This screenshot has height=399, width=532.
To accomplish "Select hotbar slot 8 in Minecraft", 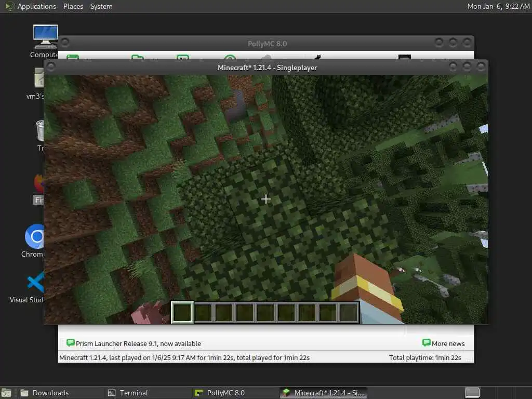I will (328, 312).
